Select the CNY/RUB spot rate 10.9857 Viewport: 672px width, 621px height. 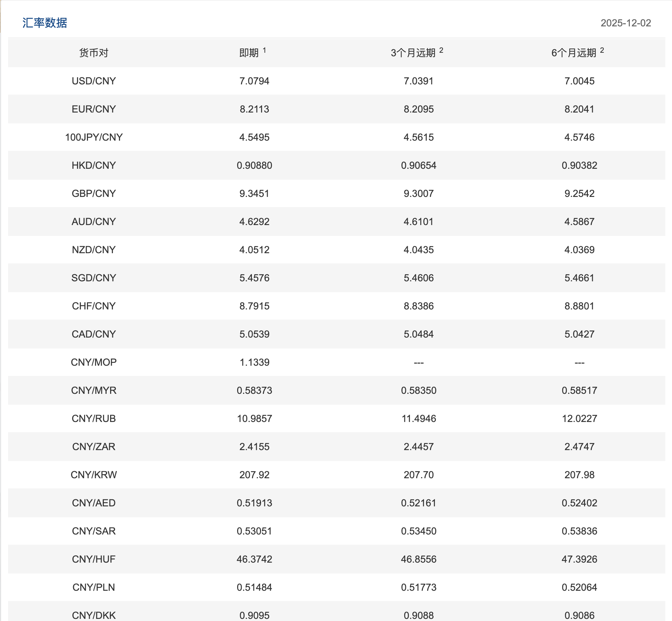254,418
